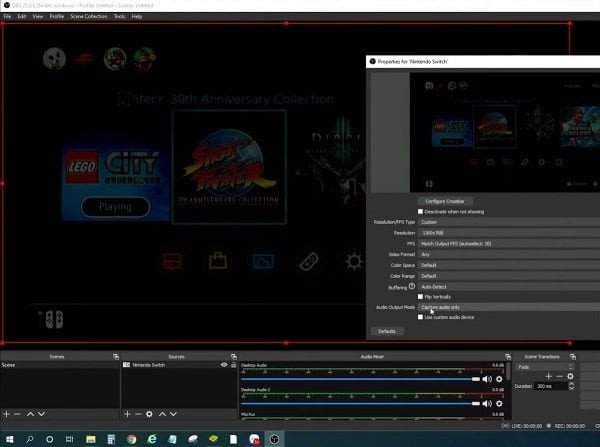Click the OBS Studio taskbar icon
This screenshot has width=600, height=447.
point(274,439)
